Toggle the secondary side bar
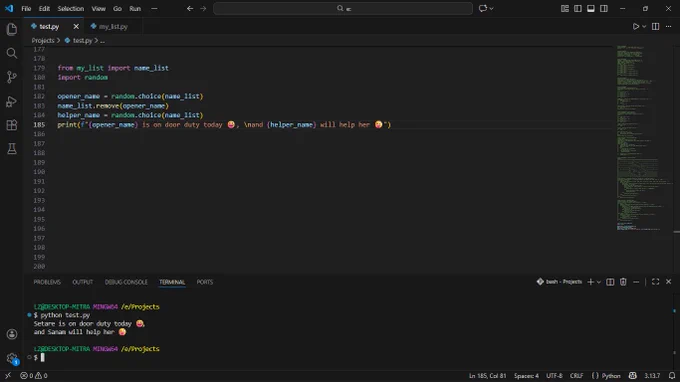The width and height of the screenshot is (680, 382). [604, 9]
